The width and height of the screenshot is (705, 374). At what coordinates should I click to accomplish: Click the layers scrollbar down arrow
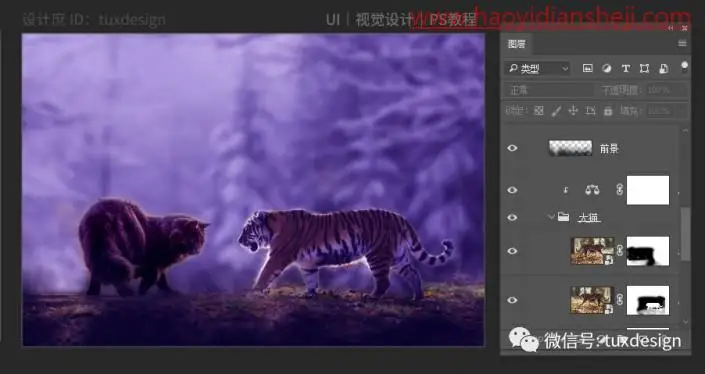click(x=685, y=321)
